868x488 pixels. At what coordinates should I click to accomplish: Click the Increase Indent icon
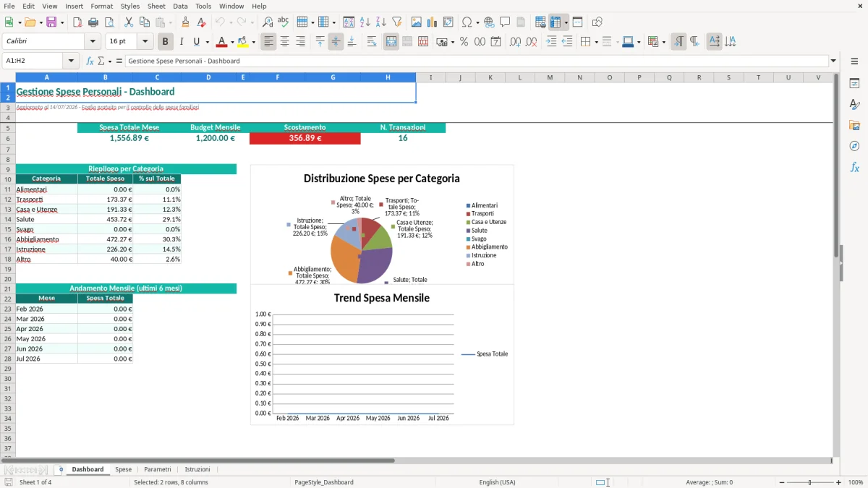(551, 42)
